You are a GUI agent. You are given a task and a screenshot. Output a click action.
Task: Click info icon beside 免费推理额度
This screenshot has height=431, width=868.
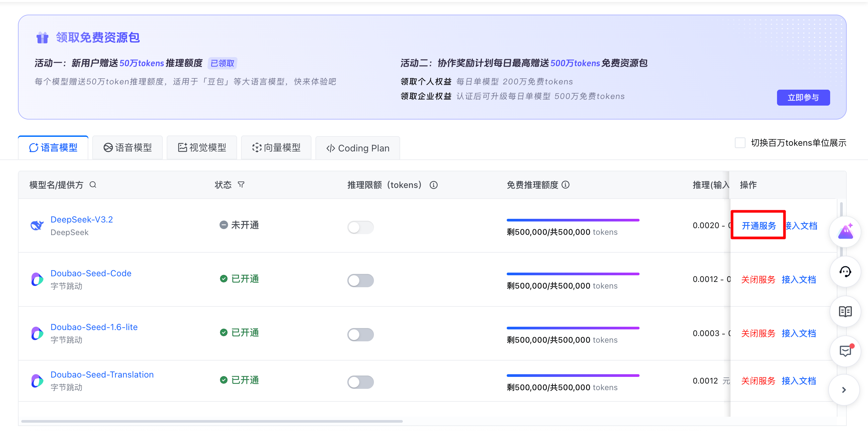pos(566,185)
